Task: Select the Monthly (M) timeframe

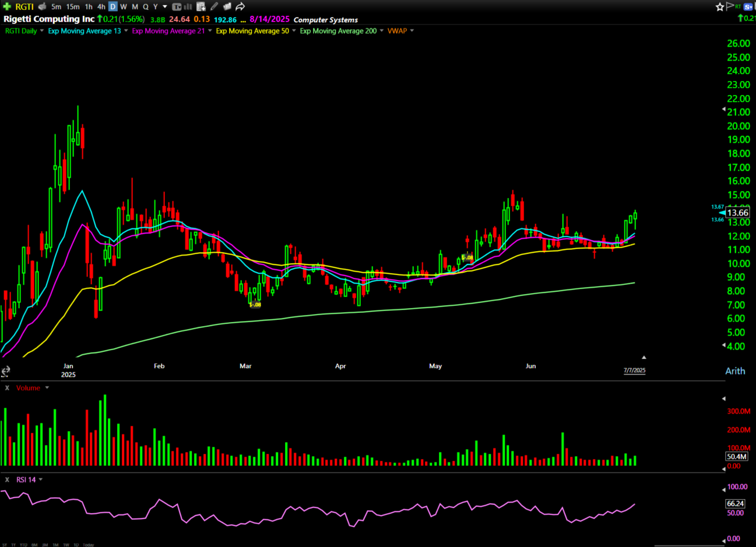Action: 135,6
